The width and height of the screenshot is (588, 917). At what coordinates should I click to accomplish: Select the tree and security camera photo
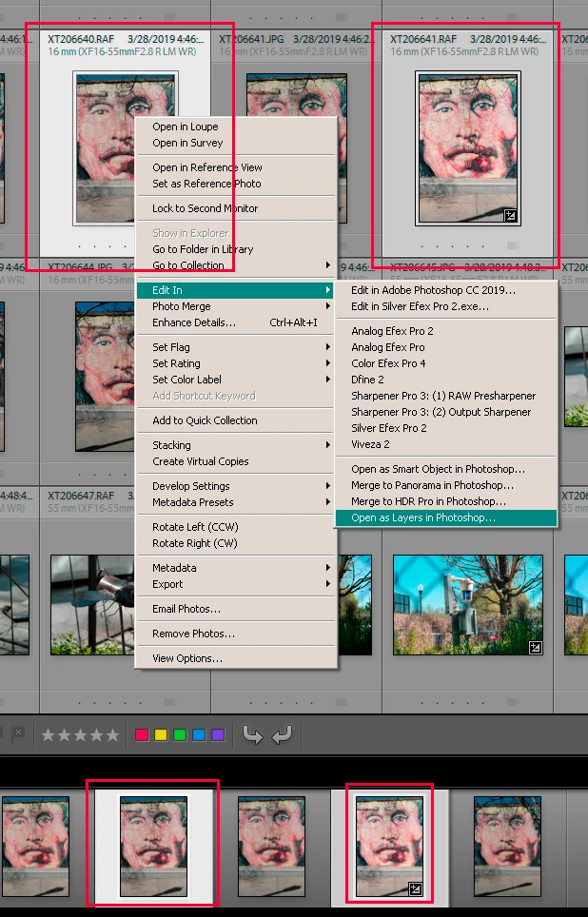(x=468, y=605)
